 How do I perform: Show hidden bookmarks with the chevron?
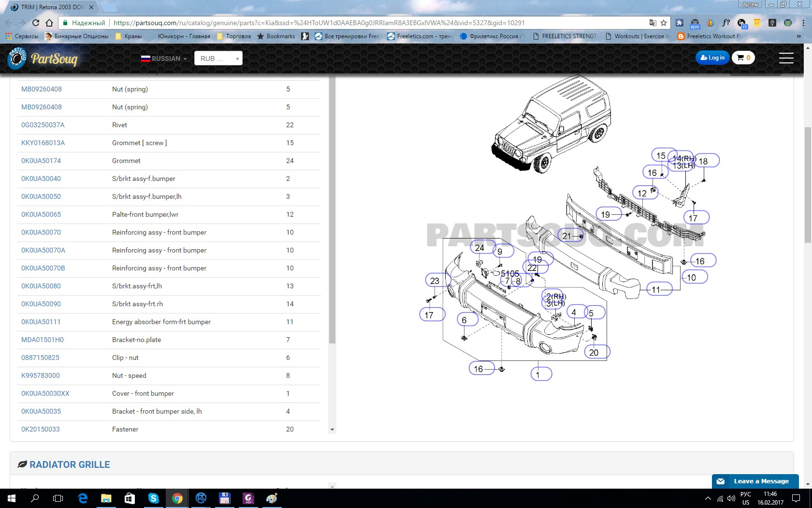tap(799, 36)
